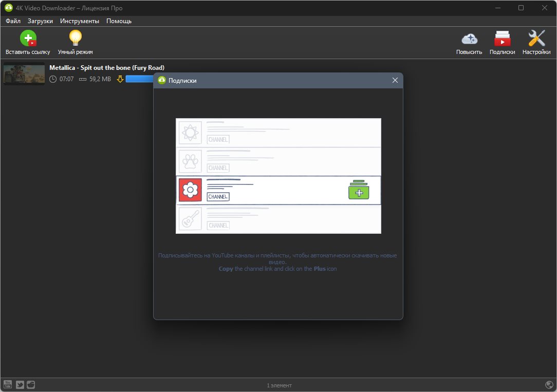
Task: Open Настройки tools icon
Action: point(536,39)
